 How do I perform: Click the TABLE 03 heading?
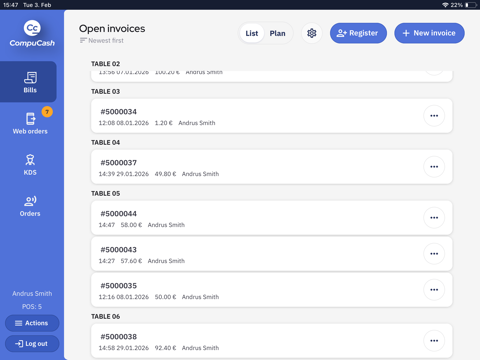[x=105, y=91]
